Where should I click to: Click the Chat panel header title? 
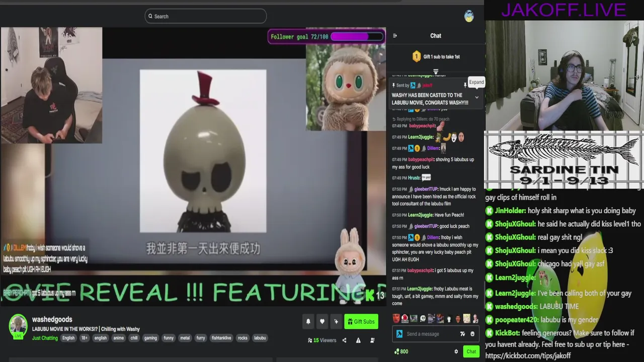point(436,36)
